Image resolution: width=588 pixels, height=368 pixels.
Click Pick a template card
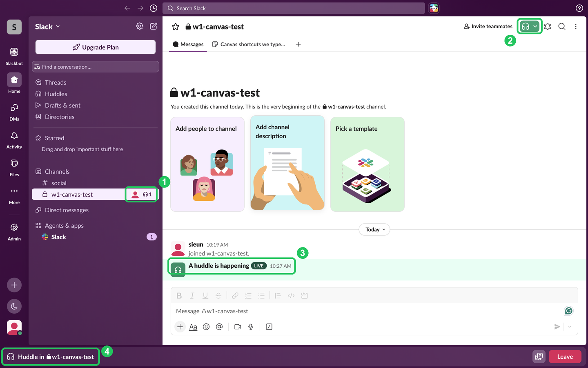pyautogui.click(x=367, y=164)
